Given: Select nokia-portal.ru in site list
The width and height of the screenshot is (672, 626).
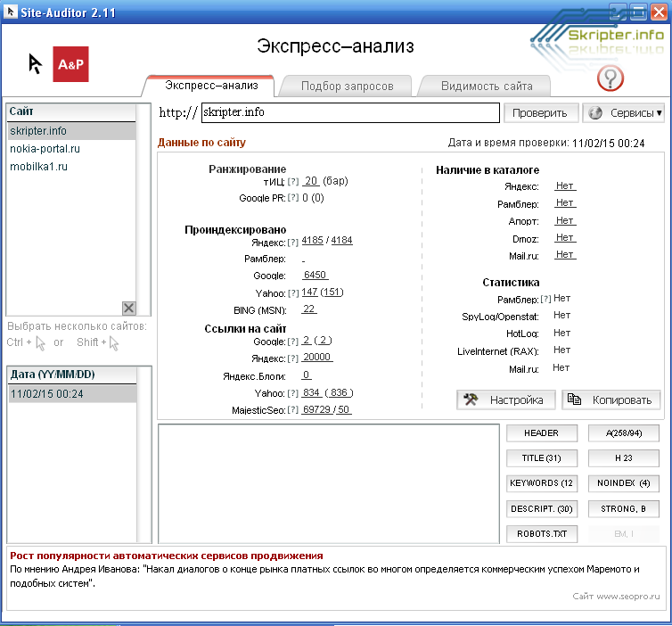Looking at the screenshot, I should 71,149.
